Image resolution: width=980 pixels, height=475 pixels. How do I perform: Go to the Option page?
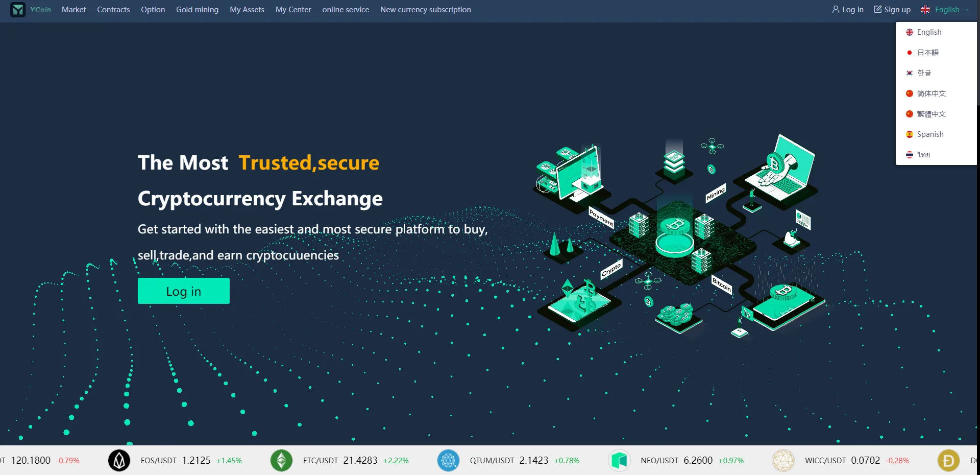tap(153, 10)
